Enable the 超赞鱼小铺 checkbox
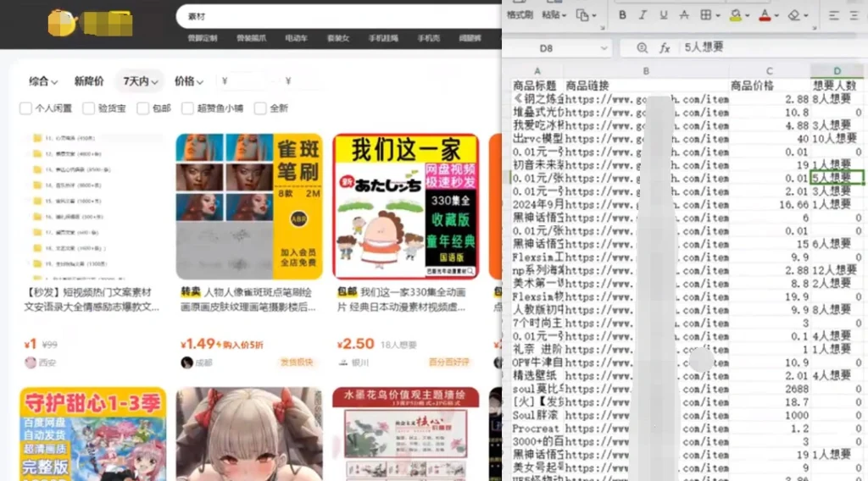Viewport: 868px width, 481px height. coord(187,108)
